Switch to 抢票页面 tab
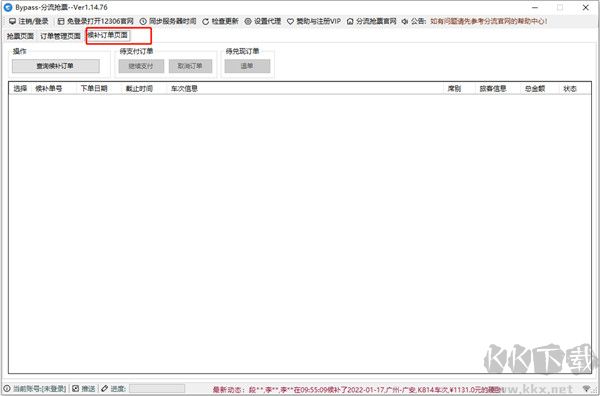This screenshot has width=600, height=396. [x=20, y=36]
